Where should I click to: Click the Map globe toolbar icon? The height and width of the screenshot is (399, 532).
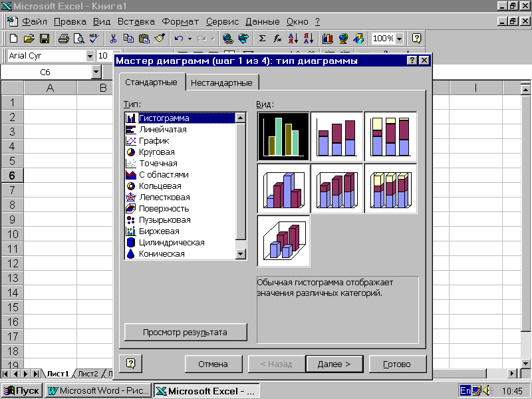pyautogui.click(x=343, y=39)
